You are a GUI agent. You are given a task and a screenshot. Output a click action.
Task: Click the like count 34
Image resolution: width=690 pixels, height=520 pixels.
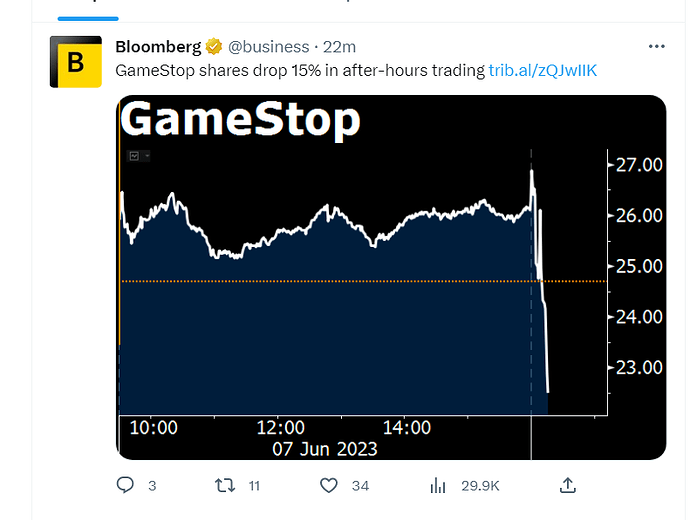(360, 486)
